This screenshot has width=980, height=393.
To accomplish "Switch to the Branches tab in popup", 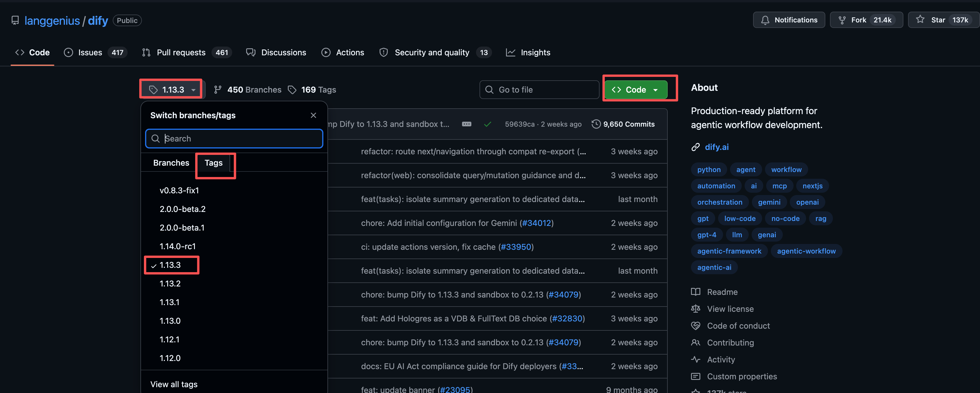I will (x=171, y=163).
